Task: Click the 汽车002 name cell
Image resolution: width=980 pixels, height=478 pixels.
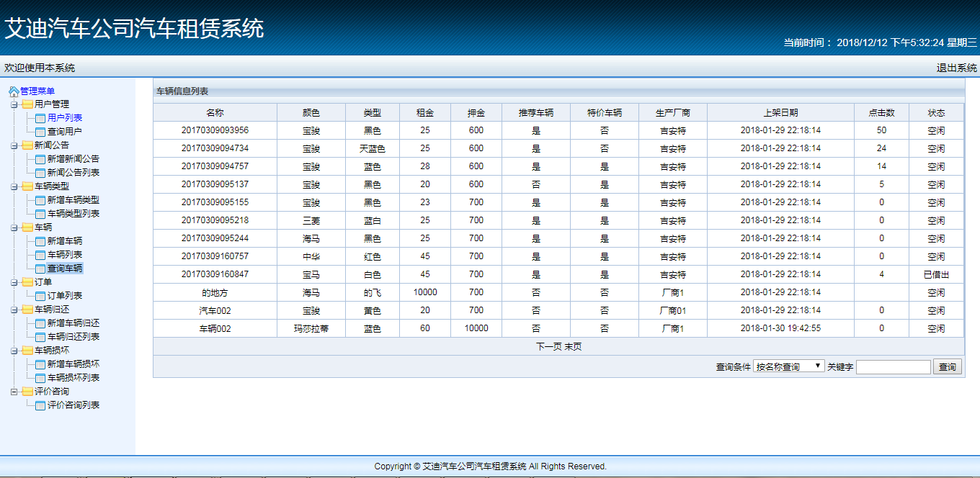Action: (x=215, y=310)
